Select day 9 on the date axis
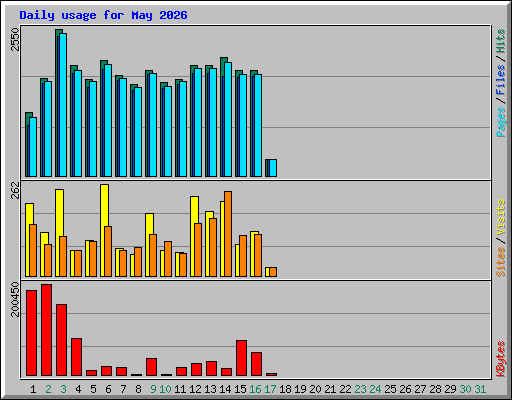Image resolution: width=512 pixels, height=400 pixels. coord(153,389)
